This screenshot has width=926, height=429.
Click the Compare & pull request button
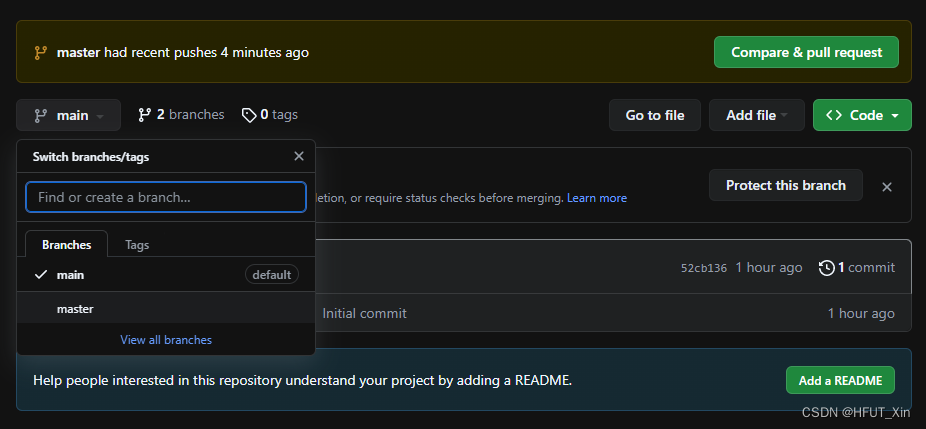pyautogui.click(x=806, y=52)
